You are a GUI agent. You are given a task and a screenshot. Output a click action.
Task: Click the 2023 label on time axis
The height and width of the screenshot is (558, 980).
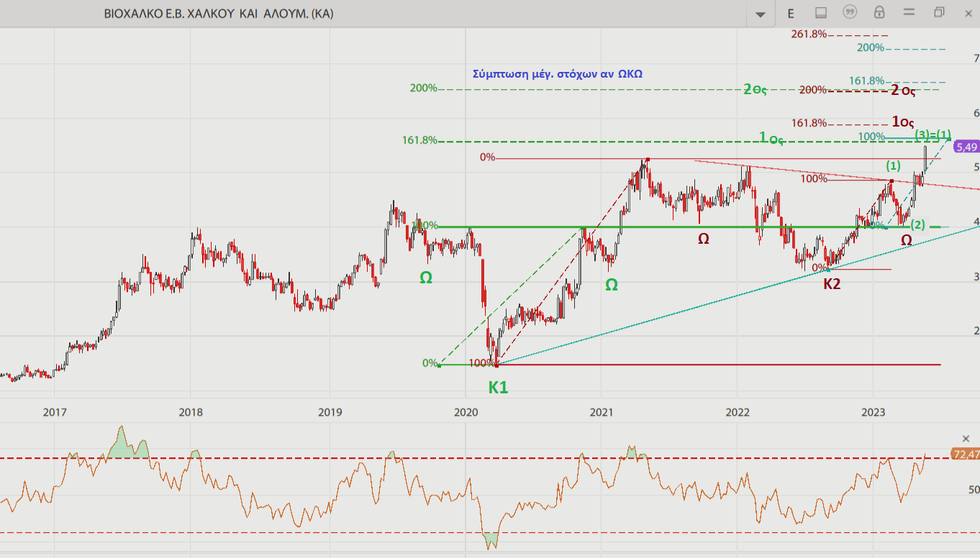(873, 412)
